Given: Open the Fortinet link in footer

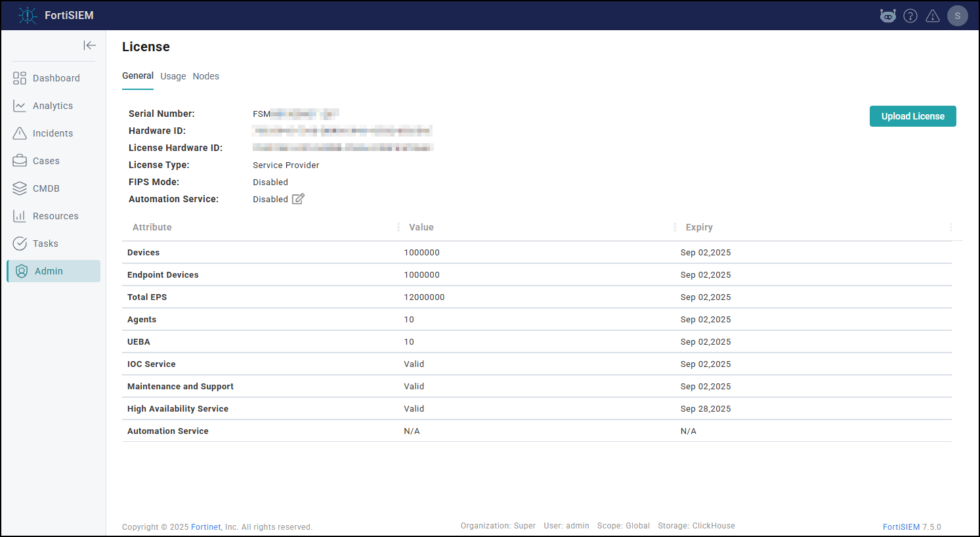Looking at the screenshot, I should [206, 527].
